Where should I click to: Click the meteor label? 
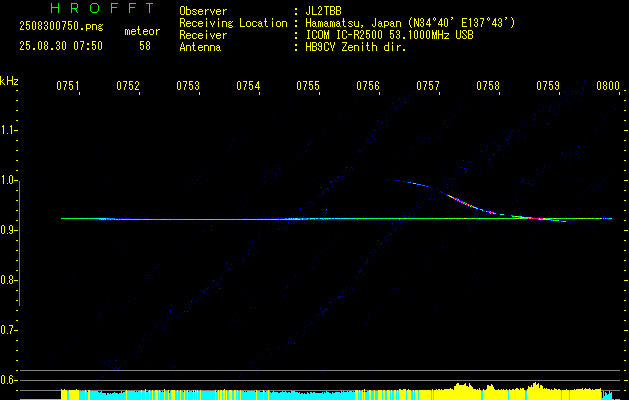pos(142,31)
